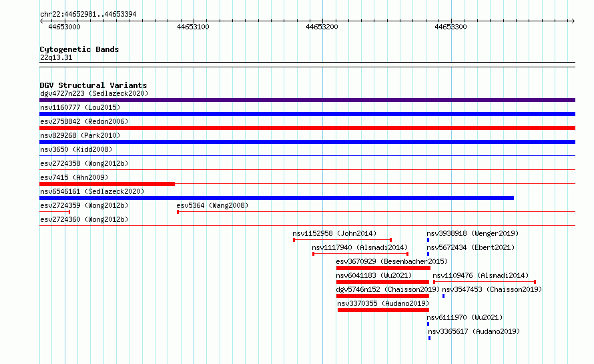Click the red esv3670929 variant bar
Screen dimensions: 594x364
click(x=383, y=268)
